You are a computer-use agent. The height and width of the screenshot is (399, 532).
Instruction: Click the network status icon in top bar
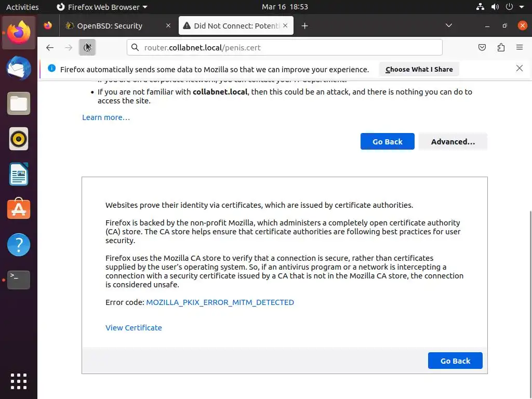(x=480, y=7)
